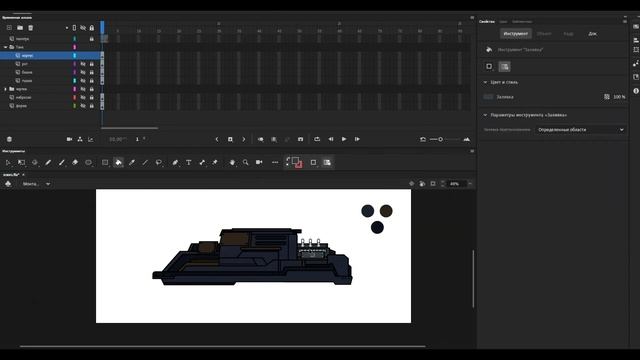
Task: Create a new layer folder
Action: (x=20, y=28)
